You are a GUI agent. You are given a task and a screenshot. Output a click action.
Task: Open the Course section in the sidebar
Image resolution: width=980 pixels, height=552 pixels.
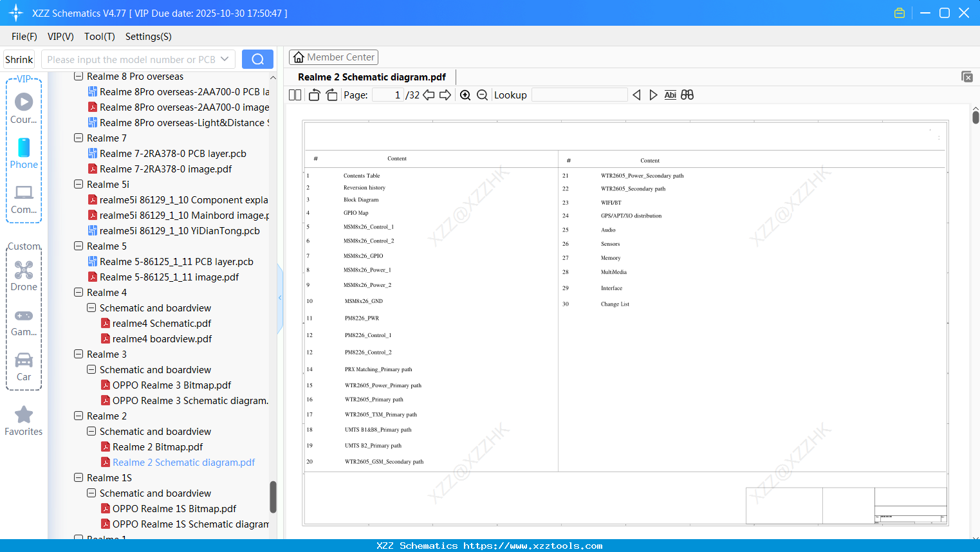click(x=24, y=108)
